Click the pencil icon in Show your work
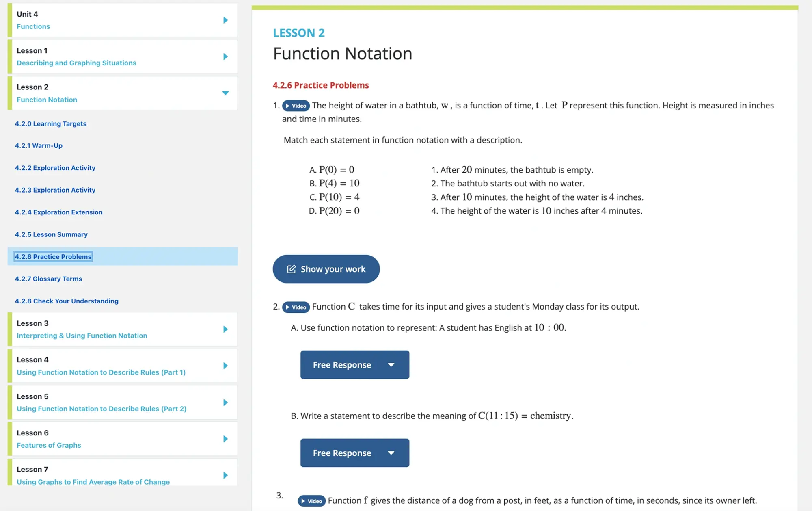Viewport: 812px width, 511px height. tap(292, 269)
